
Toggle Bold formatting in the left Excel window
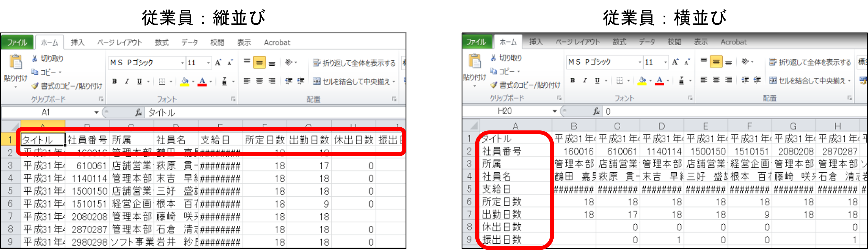point(115,81)
